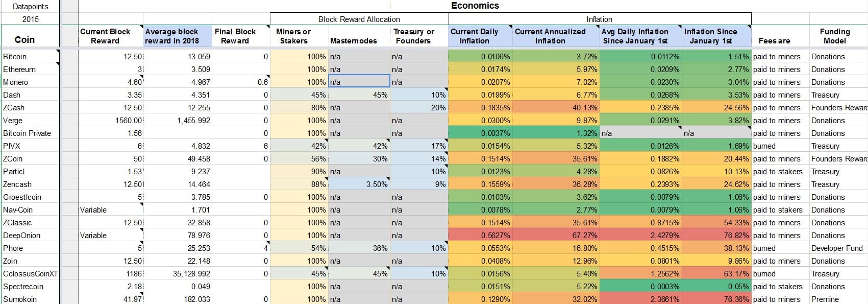The height and width of the screenshot is (304, 868).
Task: Click the Inflation group header cell
Action: (x=600, y=19)
